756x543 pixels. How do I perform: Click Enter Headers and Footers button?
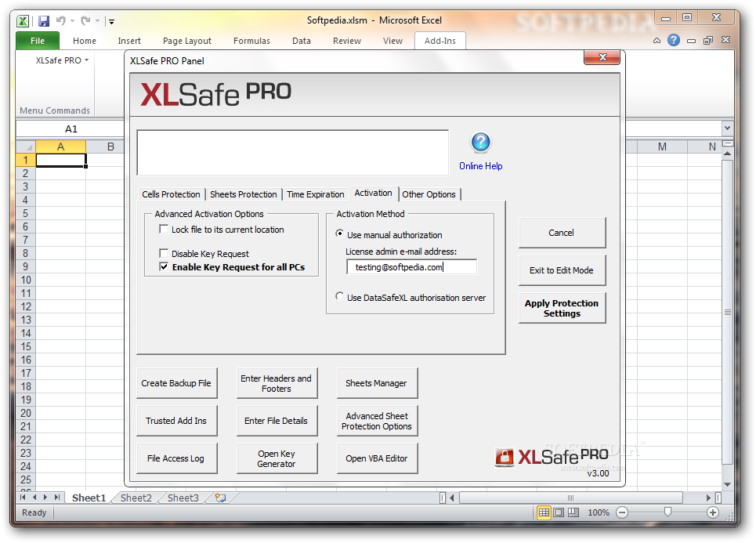click(277, 383)
